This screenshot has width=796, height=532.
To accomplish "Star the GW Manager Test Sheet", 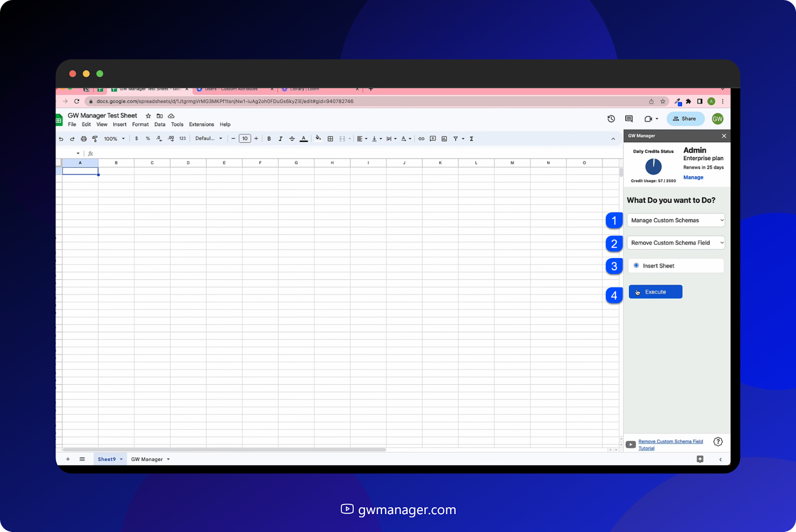I will coord(148,116).
